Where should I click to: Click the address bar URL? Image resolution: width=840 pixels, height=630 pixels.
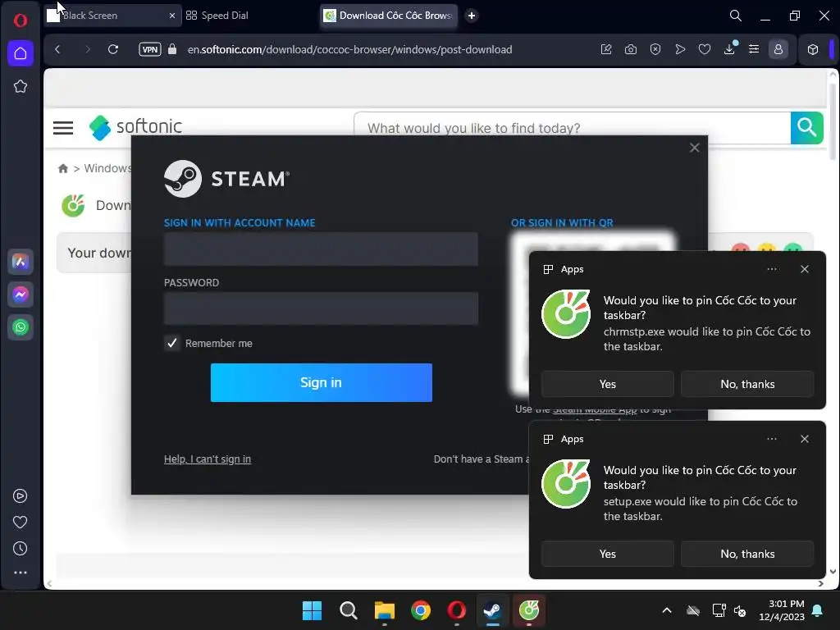point(349,49)
